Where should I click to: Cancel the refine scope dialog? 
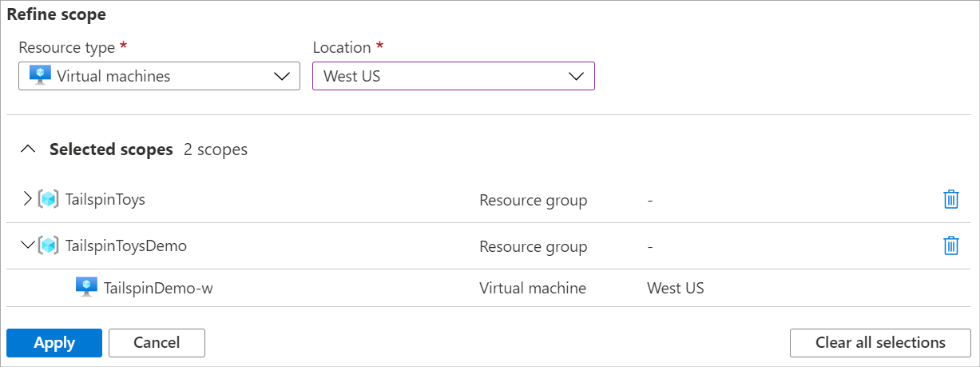coord(157,343)
